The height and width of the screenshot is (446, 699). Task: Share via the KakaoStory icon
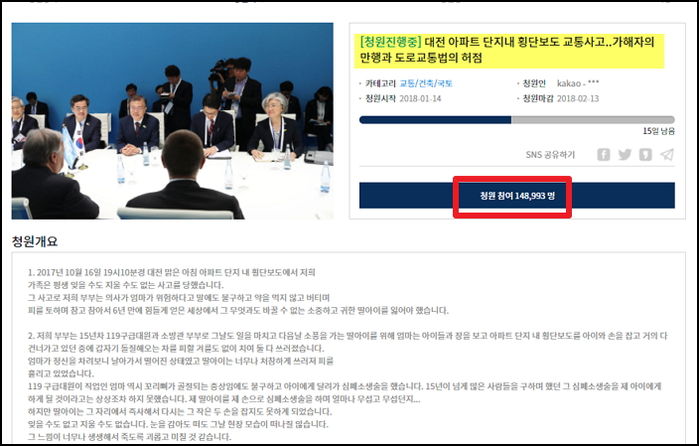(646, 155)
